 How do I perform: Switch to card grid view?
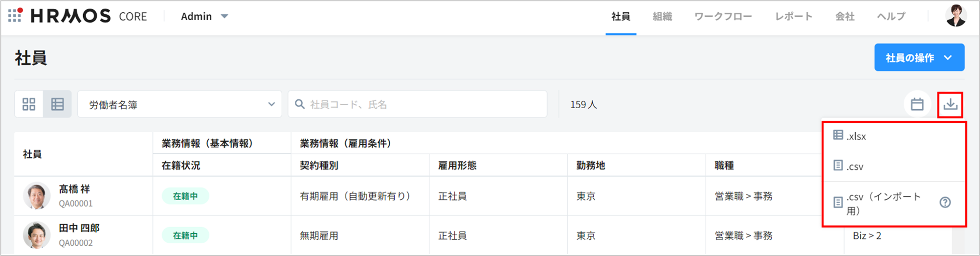click(x=29, y=104)
